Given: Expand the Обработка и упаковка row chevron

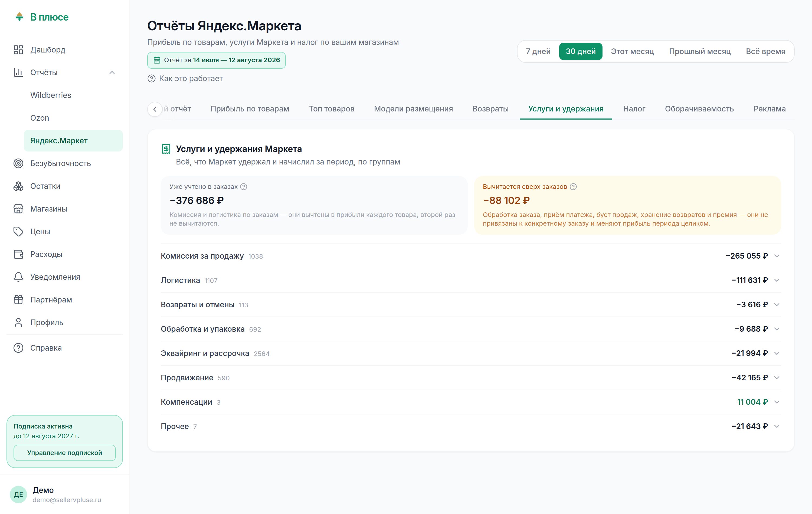Looking at the screenshot, I should point(777,329).
